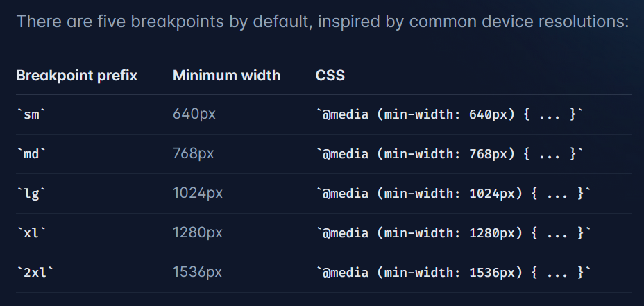Image resolution: width=644 pixels, height=306 pixels.
Task: Select the `sm` breakpoint prefix cell
Action: pos(31,114)
